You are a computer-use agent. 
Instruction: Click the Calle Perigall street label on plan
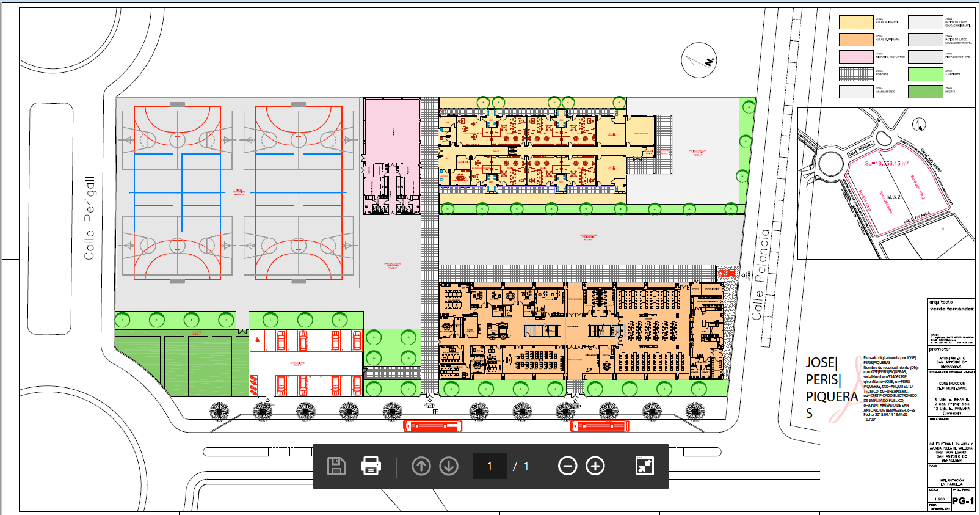89,218
